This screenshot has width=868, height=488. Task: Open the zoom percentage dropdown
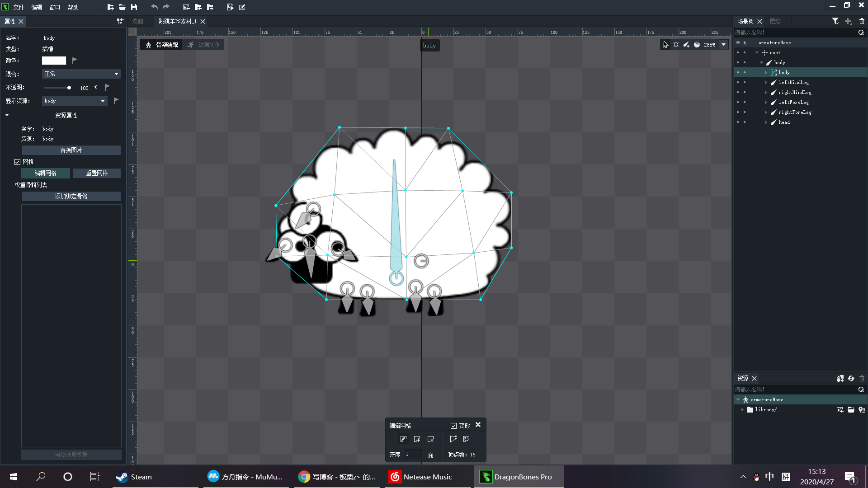[x=723, y=45]
